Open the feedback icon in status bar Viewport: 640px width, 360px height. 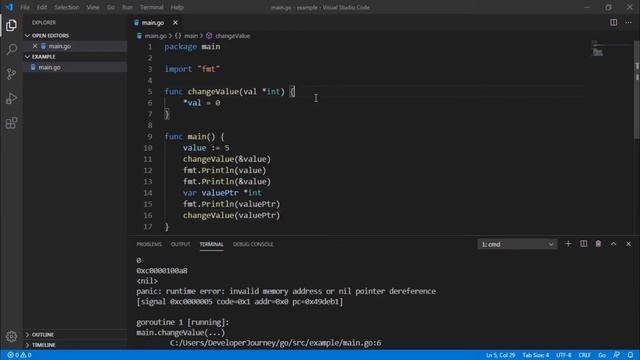click(616, 355)
